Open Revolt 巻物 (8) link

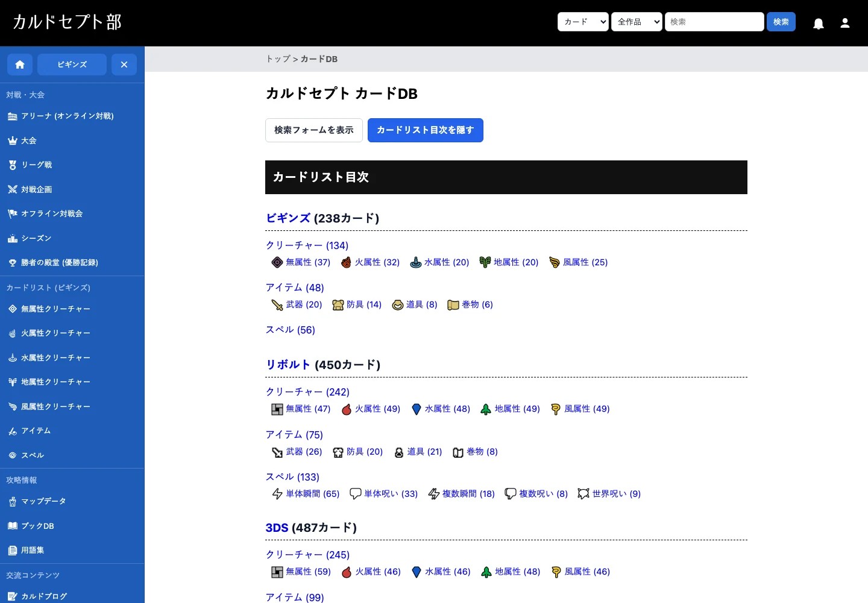482,452
